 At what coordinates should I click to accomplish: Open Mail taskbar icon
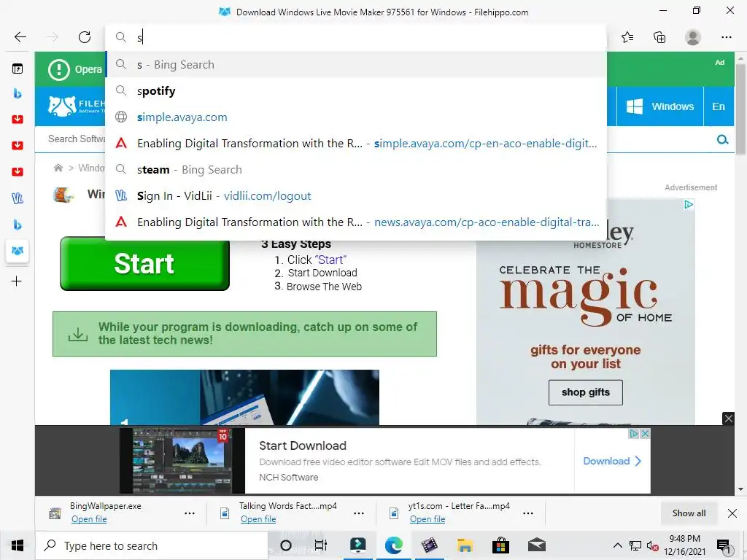pyautogui.click(x=536, y=545)
